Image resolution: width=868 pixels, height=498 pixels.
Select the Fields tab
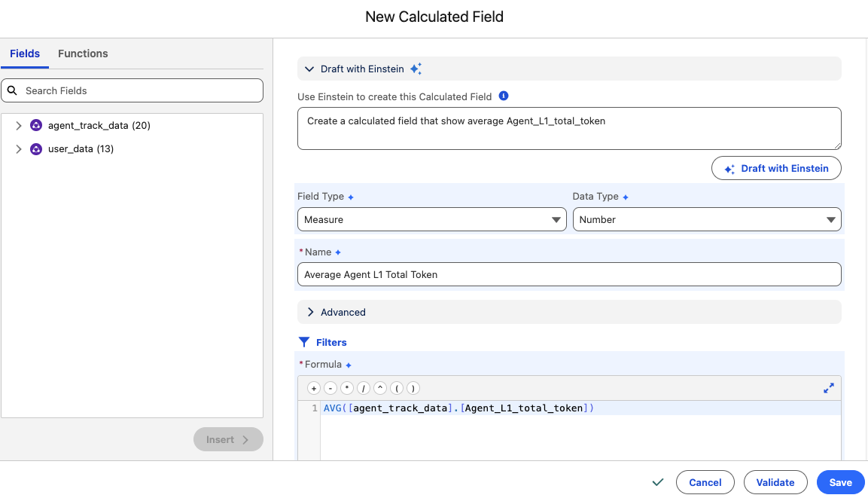[25, 53]
